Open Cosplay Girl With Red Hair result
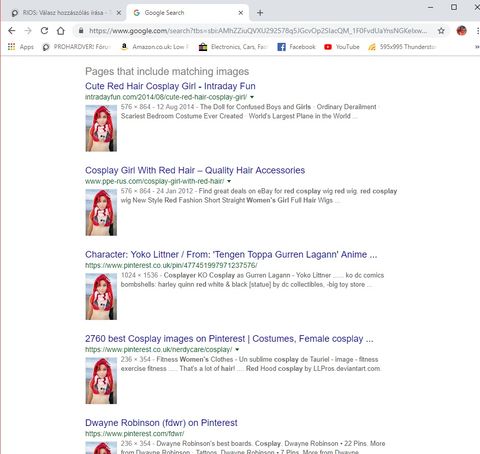The width and height of the screenshot is (480, 454). [195, 170]
